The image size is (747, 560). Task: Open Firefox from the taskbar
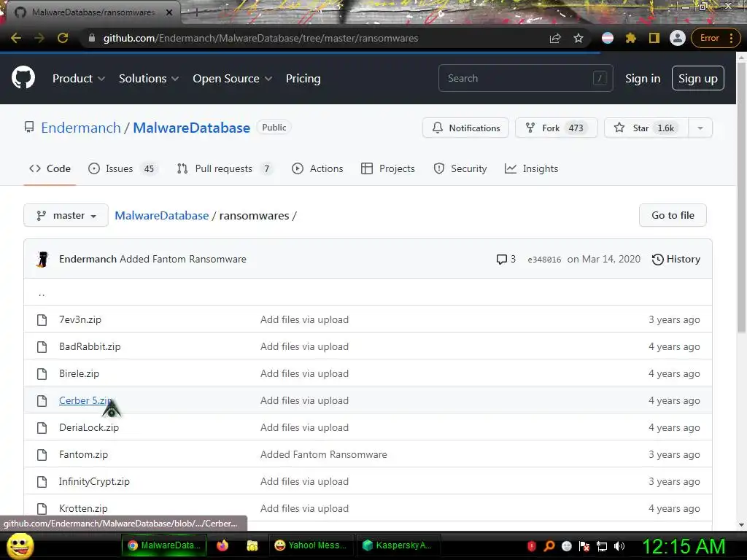pyautogui.click(x=222, y=545)
